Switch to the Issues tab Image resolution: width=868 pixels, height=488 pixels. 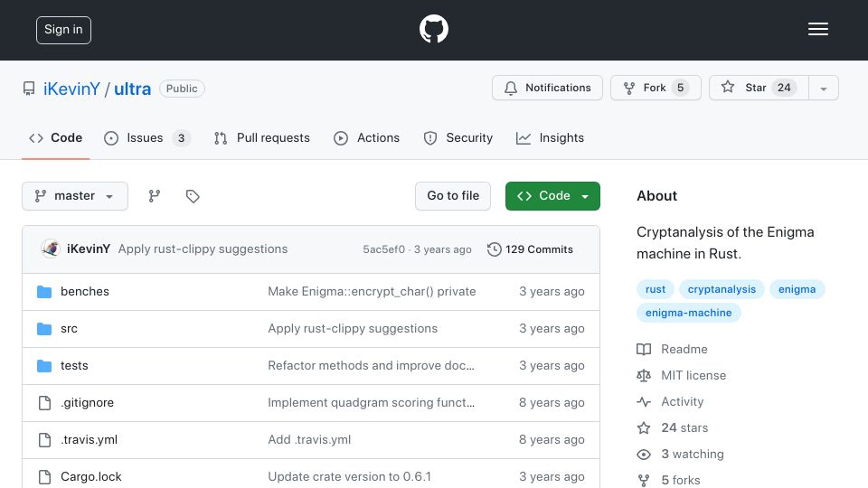(x=147, y=137)
